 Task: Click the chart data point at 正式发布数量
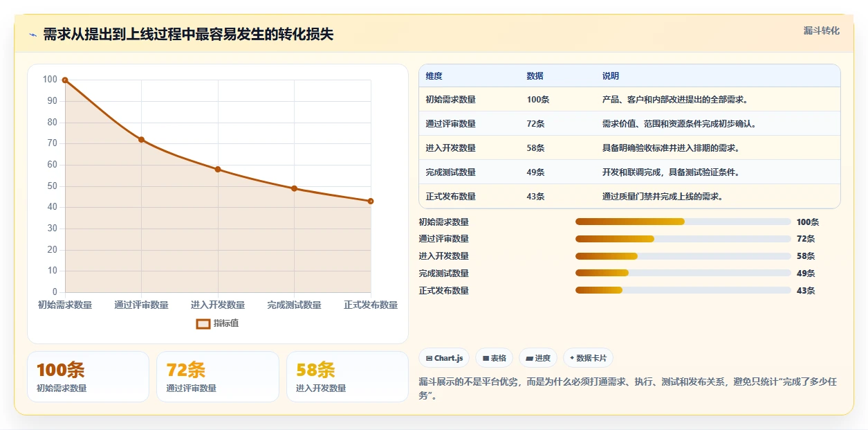371,201
